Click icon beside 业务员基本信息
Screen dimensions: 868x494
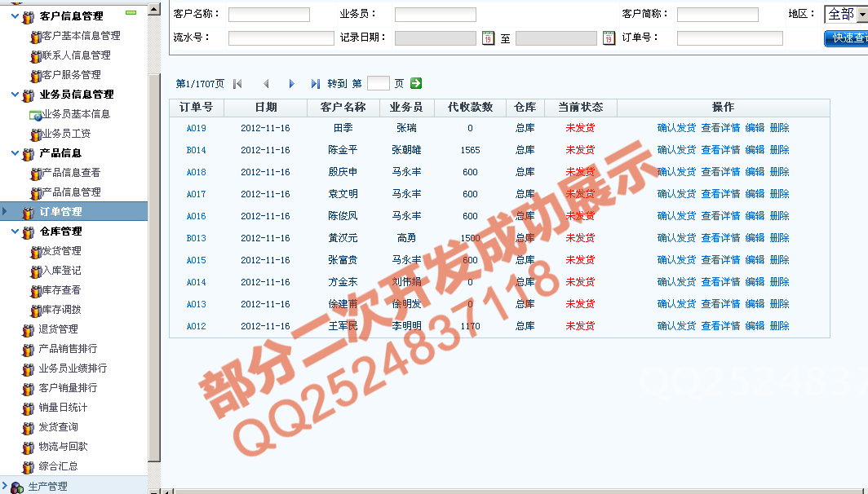click(x=36, y=116)
